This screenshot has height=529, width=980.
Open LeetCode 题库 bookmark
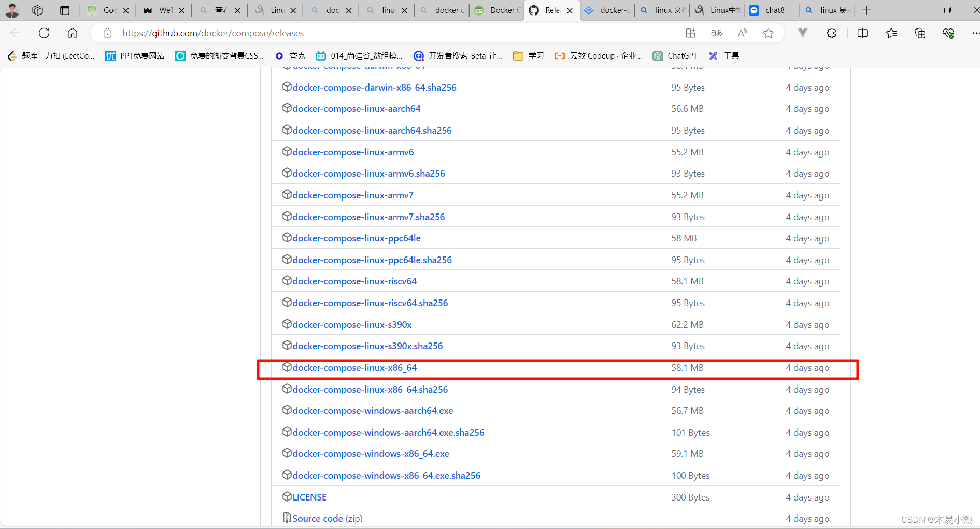(x=51, y=56)
